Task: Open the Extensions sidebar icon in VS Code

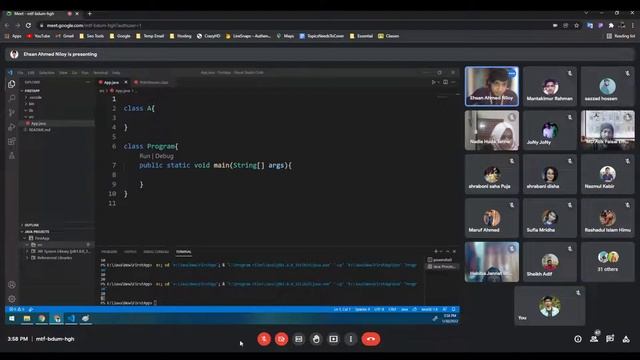Action: click(x=12, y=141)
